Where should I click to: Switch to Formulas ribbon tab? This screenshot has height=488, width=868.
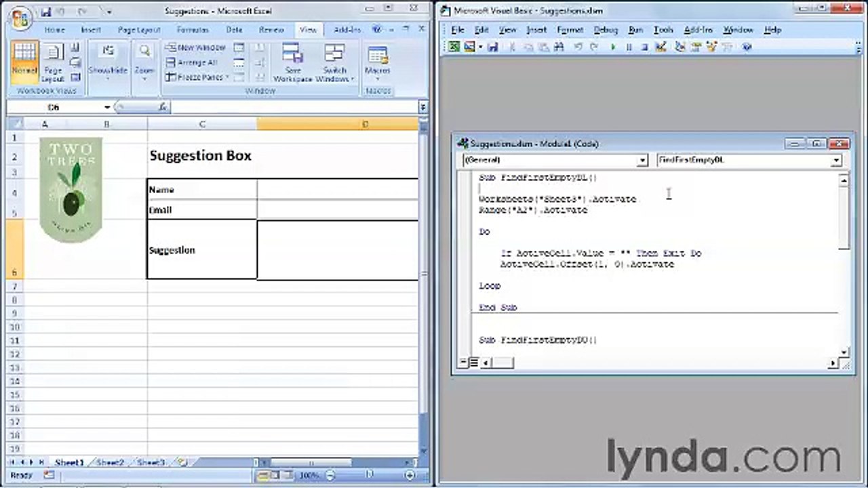(193, 30)
